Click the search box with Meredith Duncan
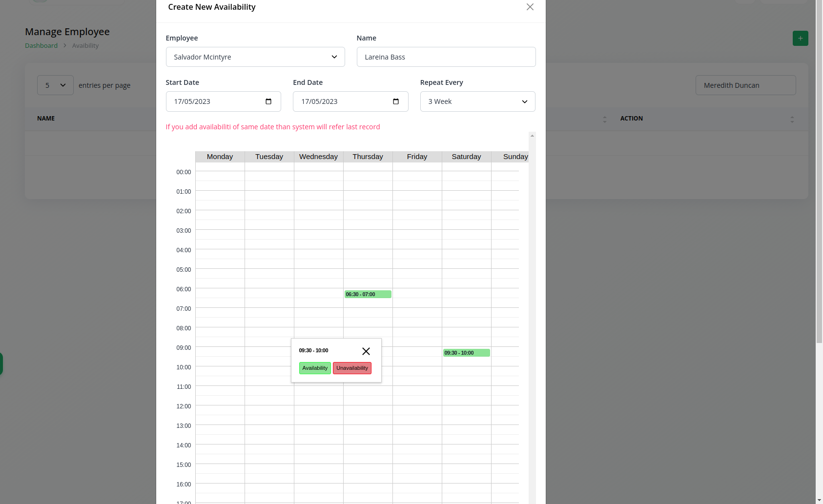Viewport: 823px width, 504px height. pyautogui.click(x=745, y=85)
